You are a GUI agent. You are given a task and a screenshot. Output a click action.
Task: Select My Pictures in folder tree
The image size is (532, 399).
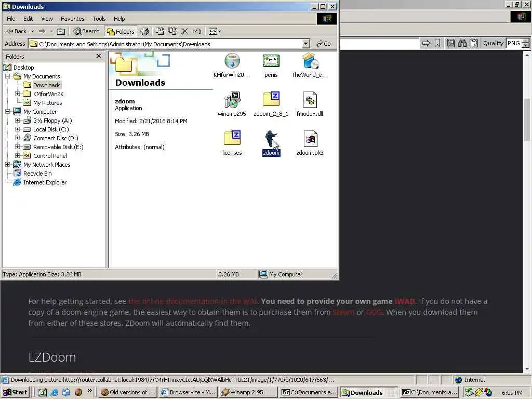(x=47, y=103)
